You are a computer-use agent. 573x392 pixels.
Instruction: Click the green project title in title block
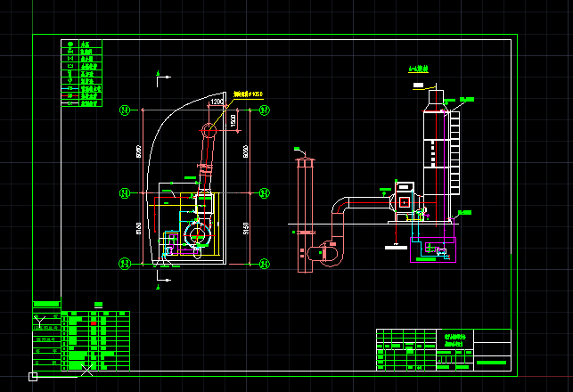454,340
